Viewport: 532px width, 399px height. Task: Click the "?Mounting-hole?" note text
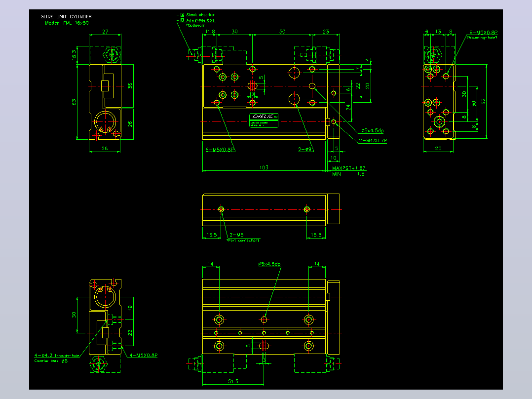pos(482,38)
